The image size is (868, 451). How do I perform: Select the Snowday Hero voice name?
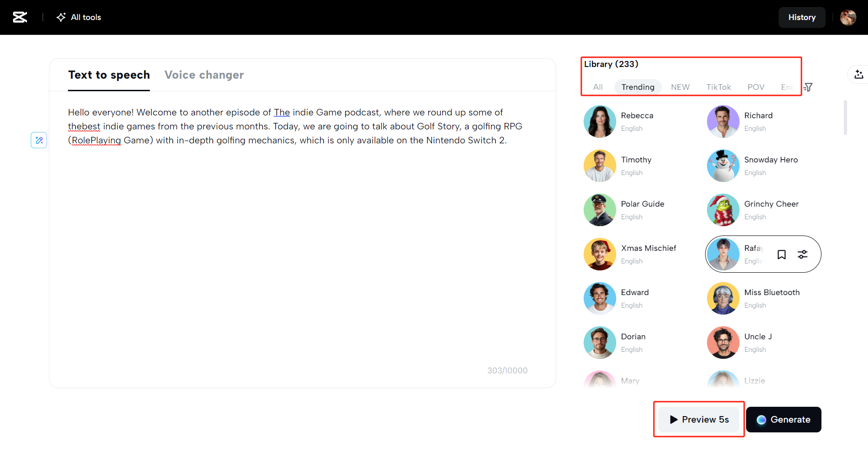coord(771,160)
